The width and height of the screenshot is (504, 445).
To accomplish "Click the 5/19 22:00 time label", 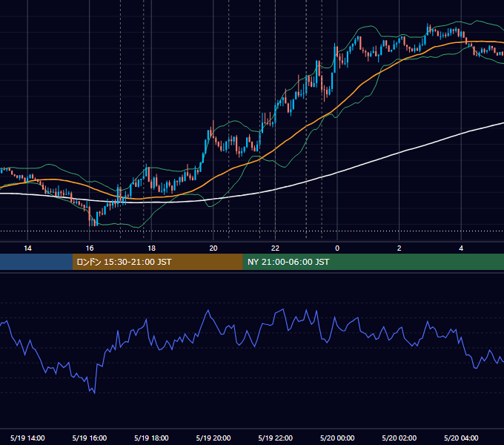I will coord(276,438).
